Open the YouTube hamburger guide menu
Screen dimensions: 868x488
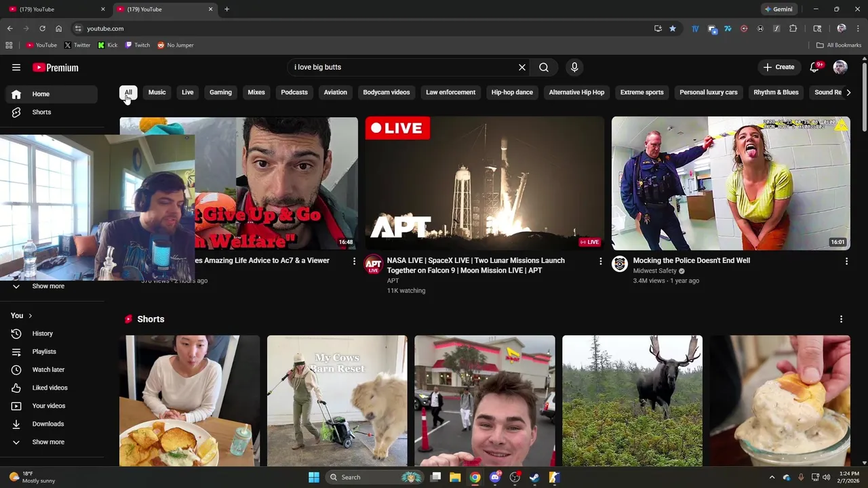tap(16, 67)
